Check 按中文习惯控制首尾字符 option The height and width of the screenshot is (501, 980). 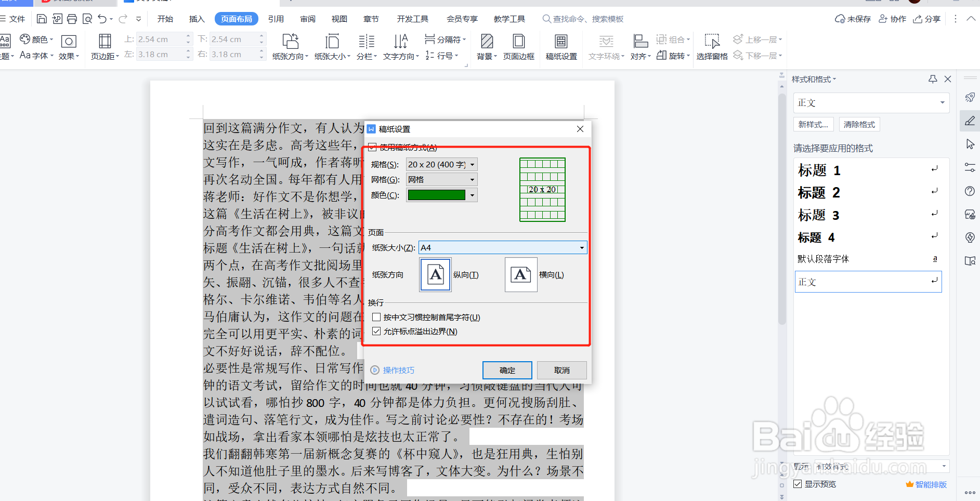point(376,317)
